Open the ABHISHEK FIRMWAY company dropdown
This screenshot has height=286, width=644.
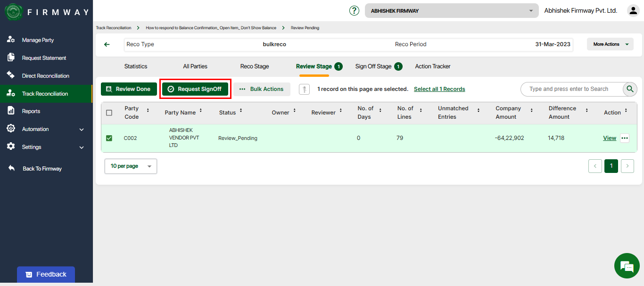point(451,11)
